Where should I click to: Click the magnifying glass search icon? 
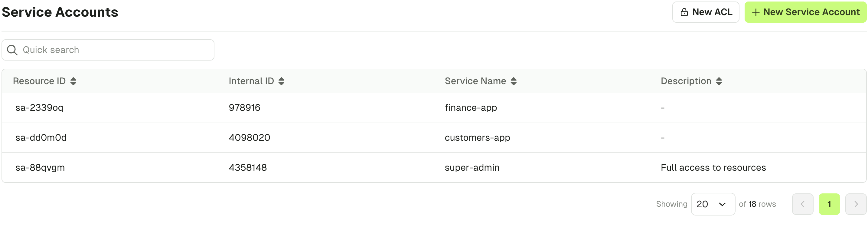click(x=12, y=50)
